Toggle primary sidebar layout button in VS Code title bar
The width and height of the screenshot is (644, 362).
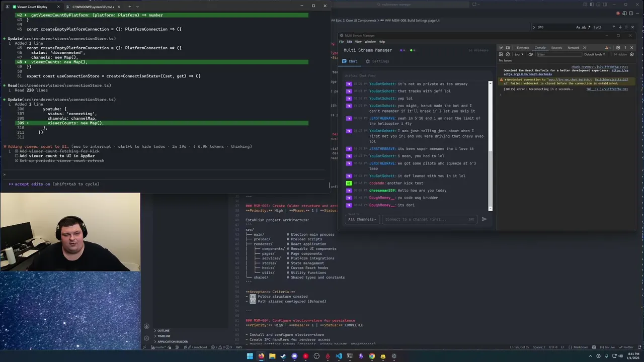click(x=592, y=5)
